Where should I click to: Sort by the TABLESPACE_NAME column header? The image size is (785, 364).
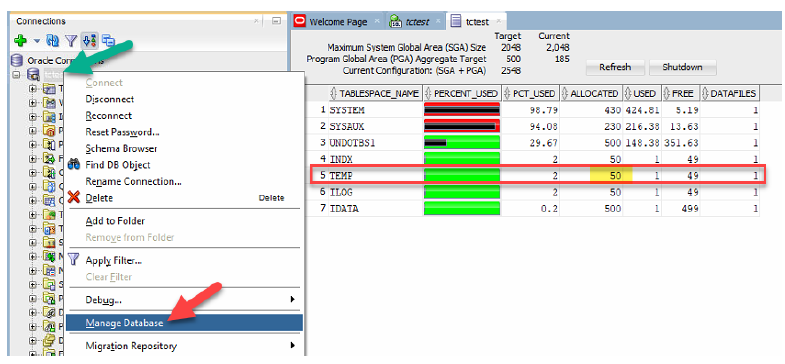click(375, 94)
